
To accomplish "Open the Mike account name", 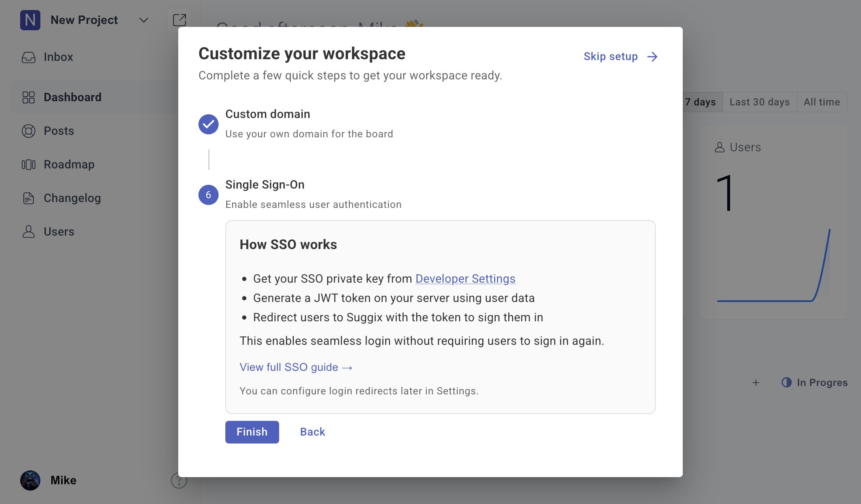I will [63, 480].
